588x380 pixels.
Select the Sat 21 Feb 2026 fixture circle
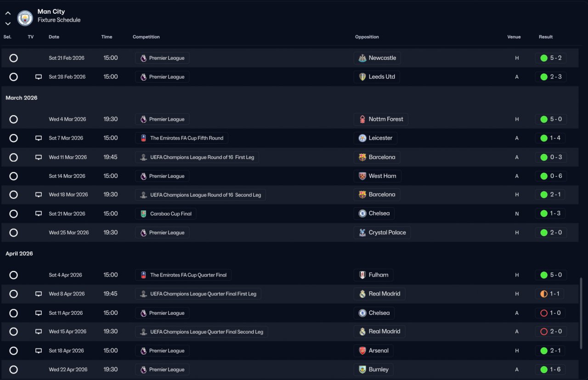14,58
